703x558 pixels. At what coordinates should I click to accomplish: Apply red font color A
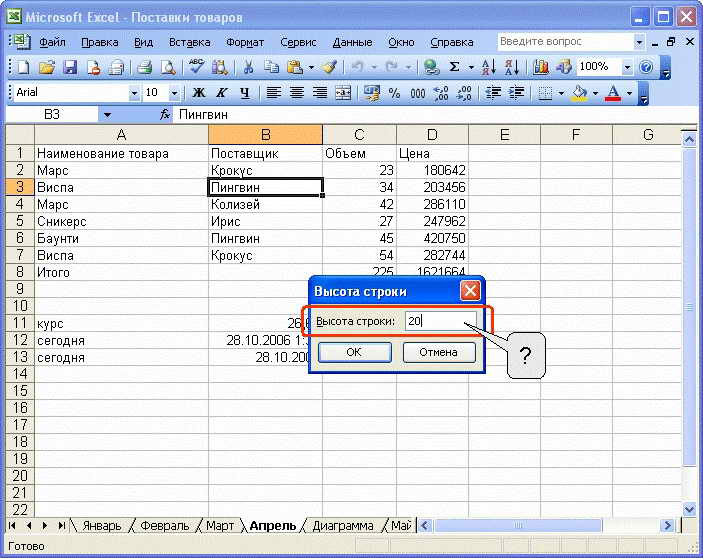[x=613, y=93]
